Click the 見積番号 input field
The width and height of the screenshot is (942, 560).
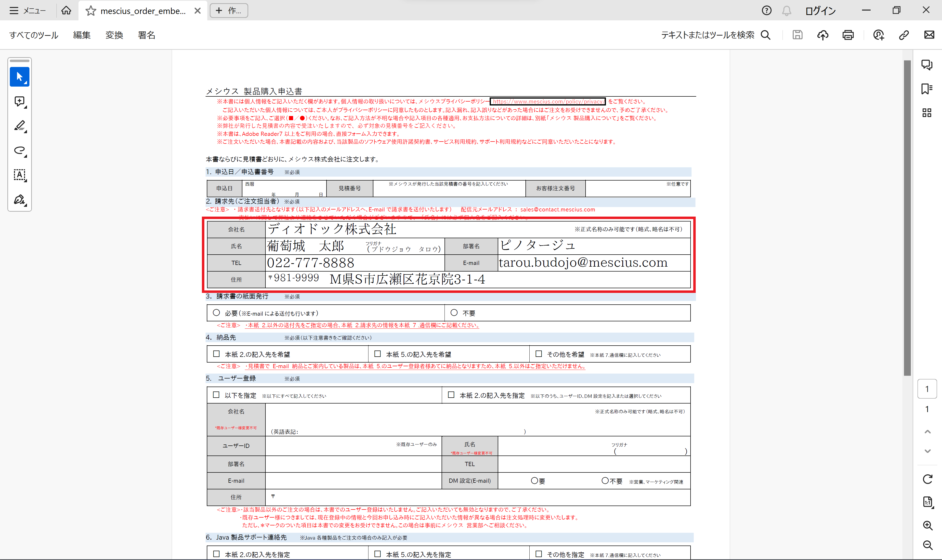click(x=449, y=188)
